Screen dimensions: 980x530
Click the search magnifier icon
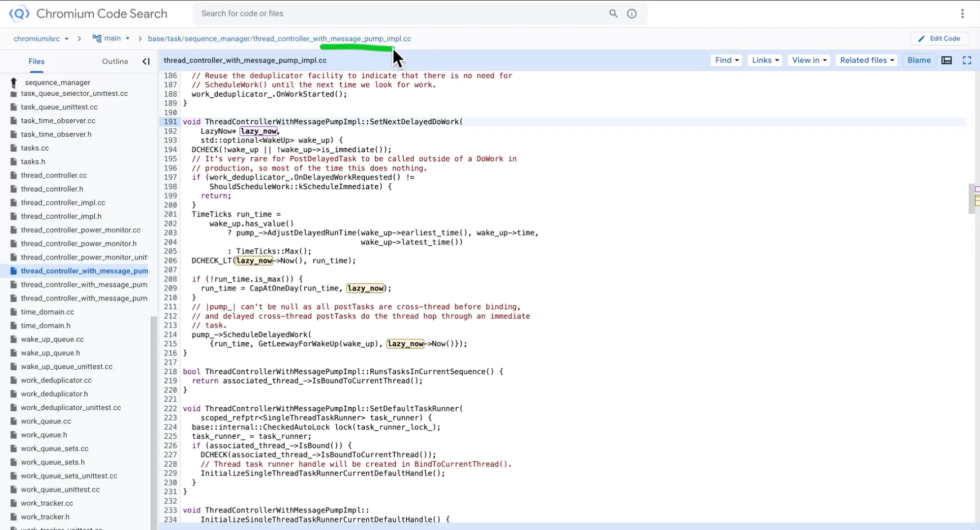[613, 13]
